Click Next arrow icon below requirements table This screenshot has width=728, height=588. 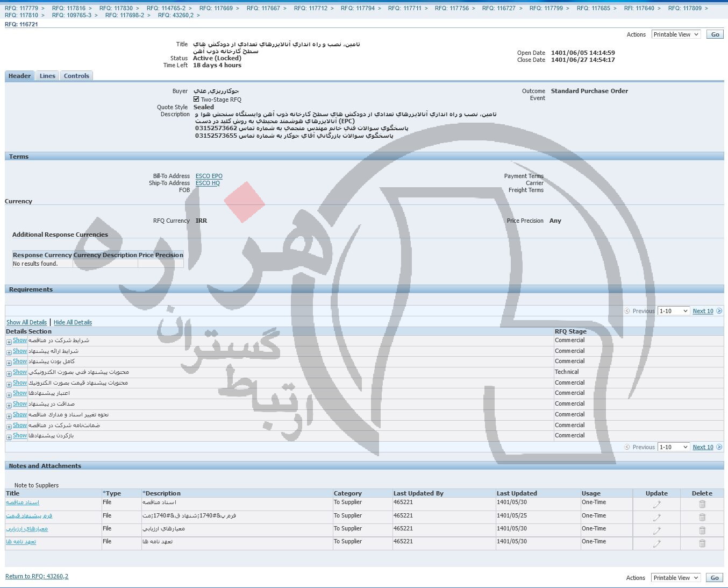pos(719,447)
